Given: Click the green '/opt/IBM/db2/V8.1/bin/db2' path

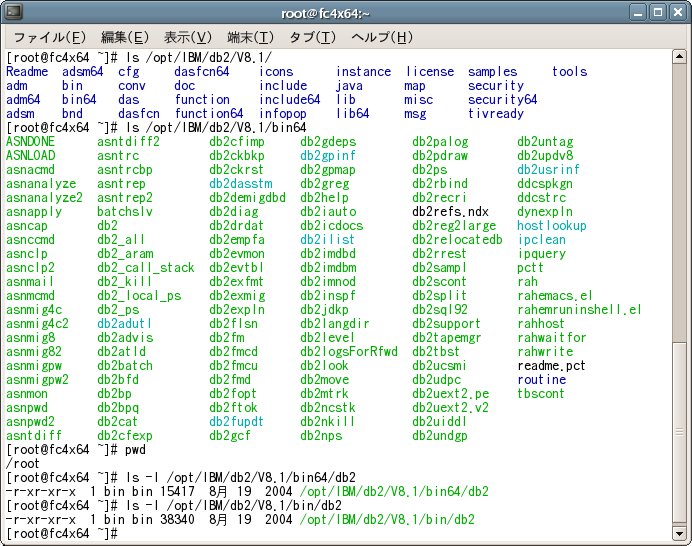Looking at the screenshot, I should (x=387, y=520).
